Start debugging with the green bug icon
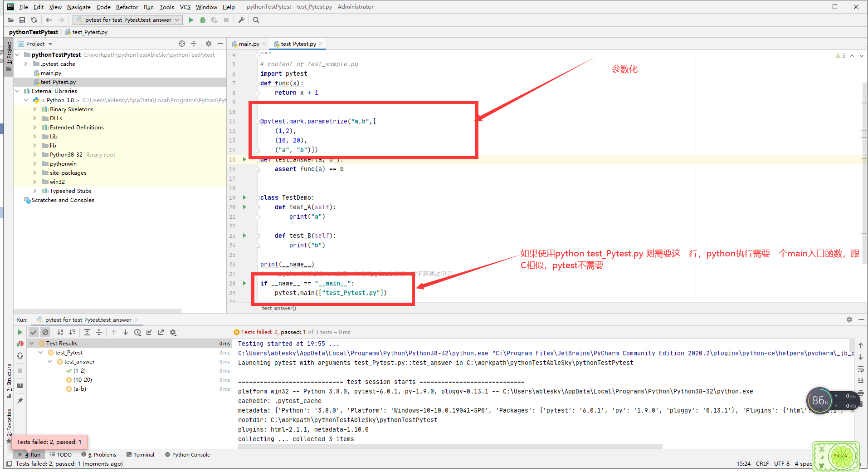This screenshot has width=868, height=472. 203,20
